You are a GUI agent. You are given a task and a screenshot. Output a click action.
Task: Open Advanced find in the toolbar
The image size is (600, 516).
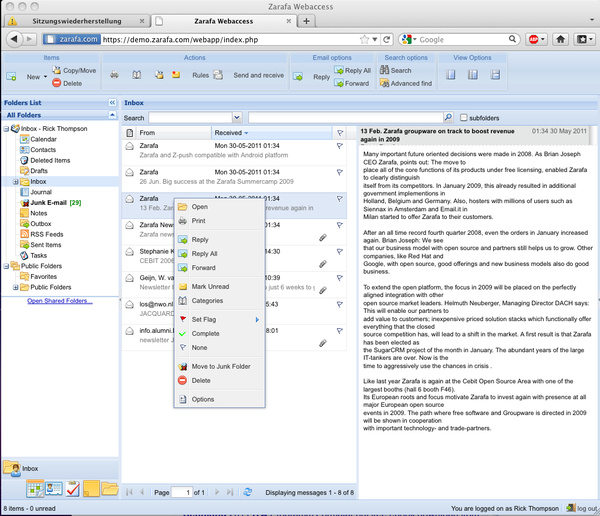[406, 83]
